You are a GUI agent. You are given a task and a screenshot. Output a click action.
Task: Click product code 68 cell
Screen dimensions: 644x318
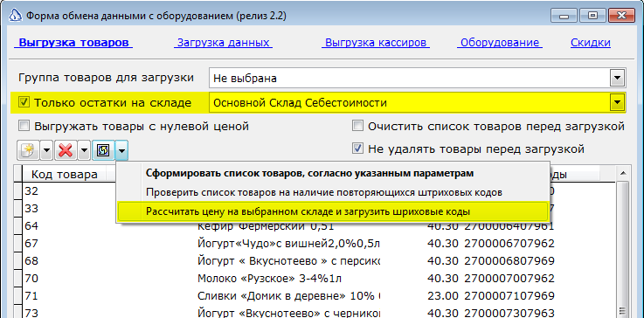pyautogui.click(x=31, y=261)
